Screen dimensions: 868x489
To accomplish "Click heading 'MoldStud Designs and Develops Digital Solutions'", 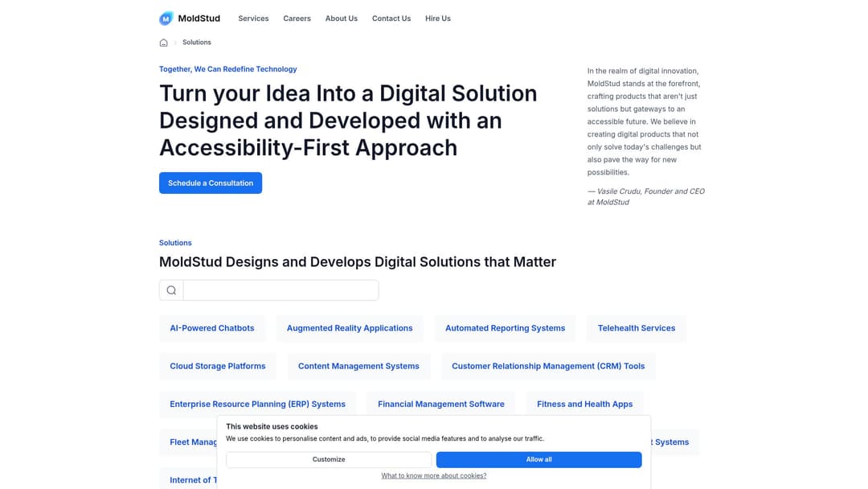I will [x=358, y=262].
